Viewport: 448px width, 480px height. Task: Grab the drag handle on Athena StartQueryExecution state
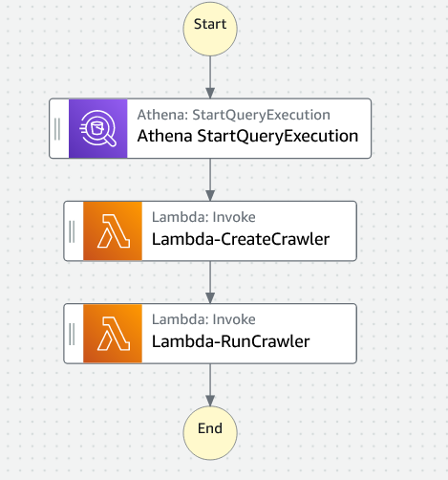57,129
